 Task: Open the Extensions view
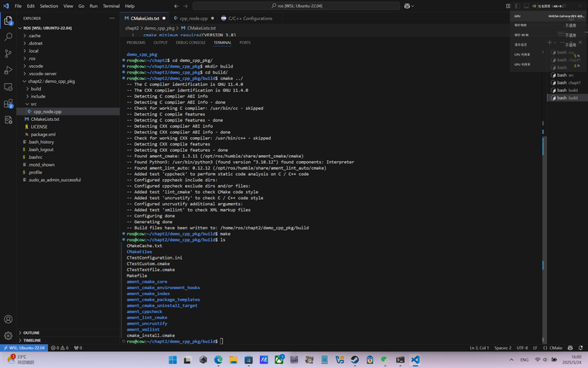coord(9,103)
